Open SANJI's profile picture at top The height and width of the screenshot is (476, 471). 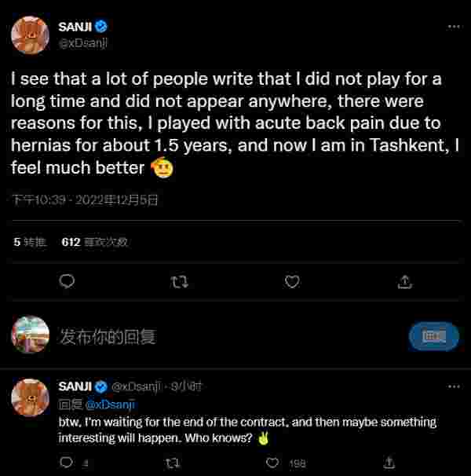pyautogui.click(x=31, y=35)
